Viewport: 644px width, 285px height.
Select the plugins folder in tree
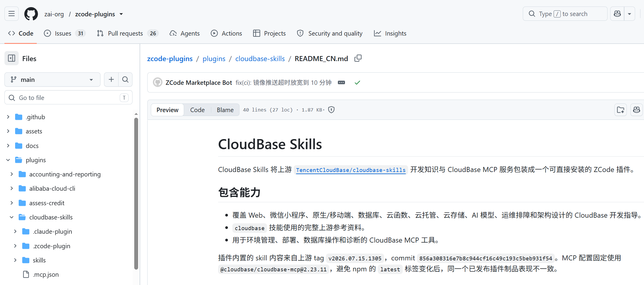(x=36, y=160)
